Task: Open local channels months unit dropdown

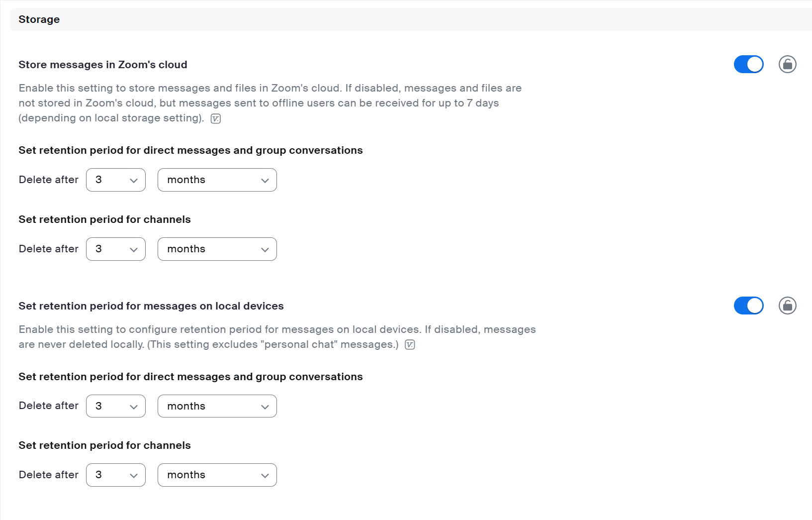Action: point(217,475)
